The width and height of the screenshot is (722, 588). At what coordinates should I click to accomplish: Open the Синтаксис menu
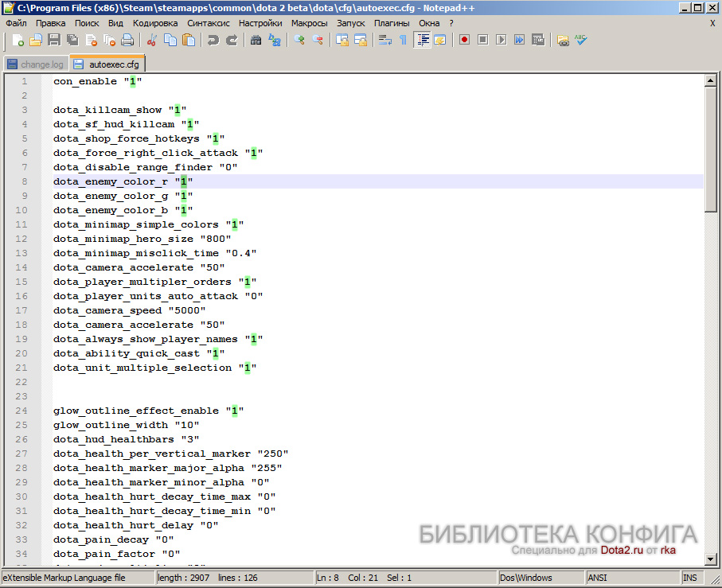point(208,23)
